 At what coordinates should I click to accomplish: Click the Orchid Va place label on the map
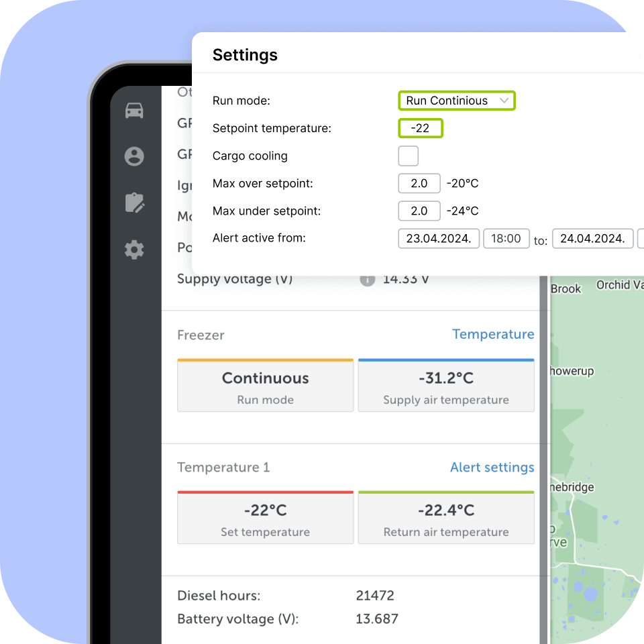coord(620,285)
